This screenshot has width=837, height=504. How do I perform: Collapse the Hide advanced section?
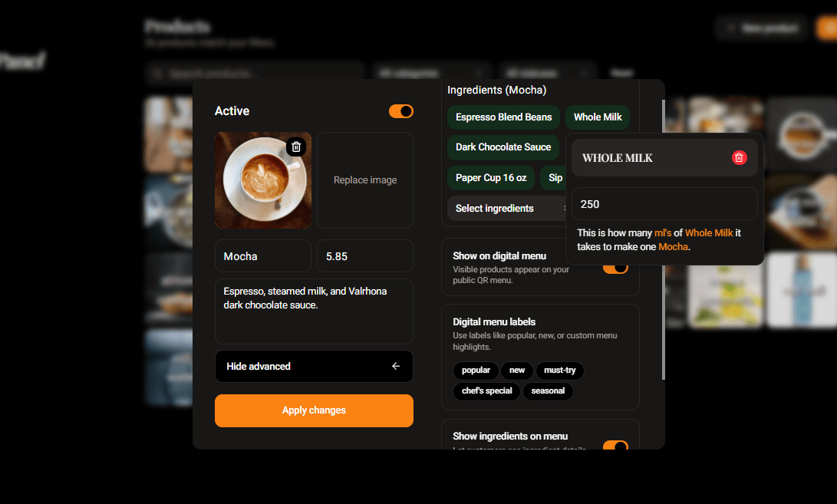coord(314,366)
